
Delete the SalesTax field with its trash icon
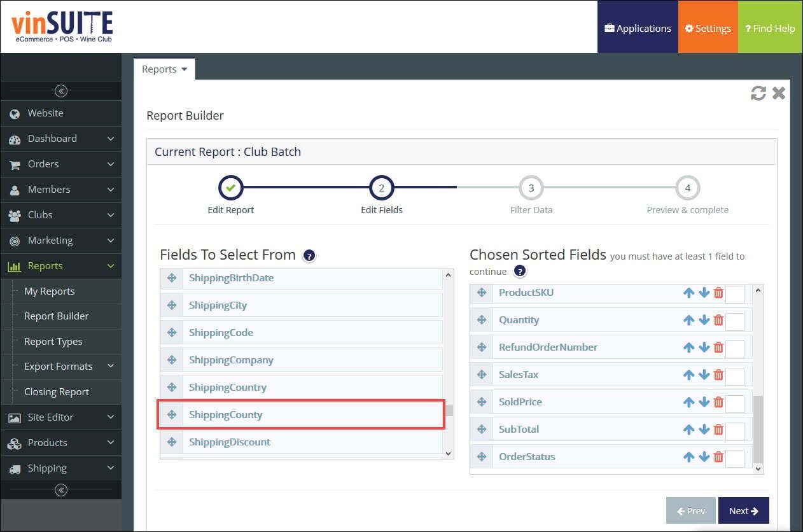coord(718,375)
